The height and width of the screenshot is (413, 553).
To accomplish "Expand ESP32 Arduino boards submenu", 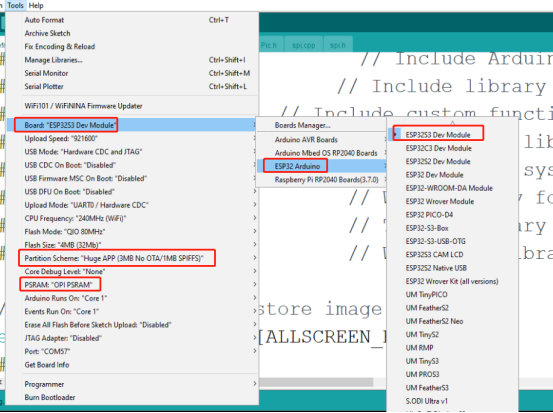I will coord(322,166).
